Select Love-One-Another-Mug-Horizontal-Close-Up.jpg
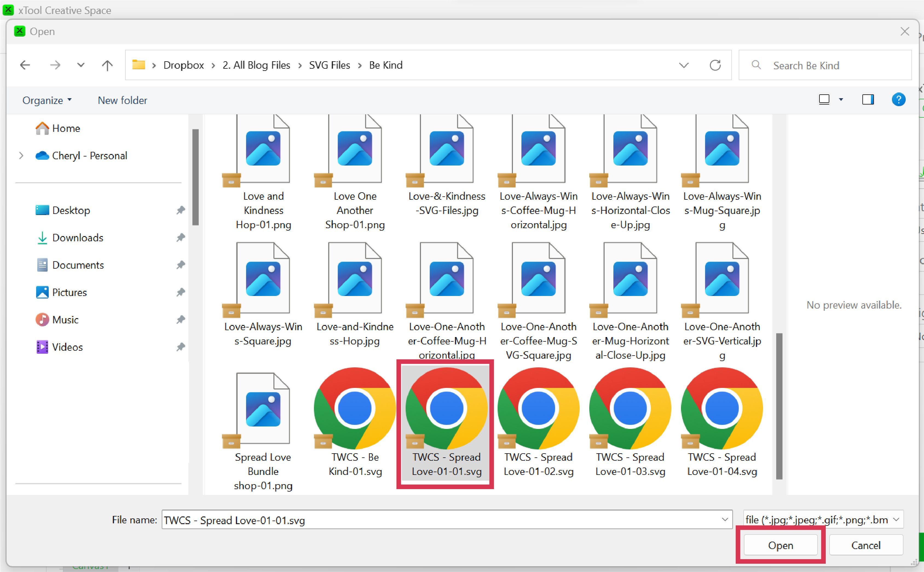This screenshot has width=924, height=572. coord(630,301)
